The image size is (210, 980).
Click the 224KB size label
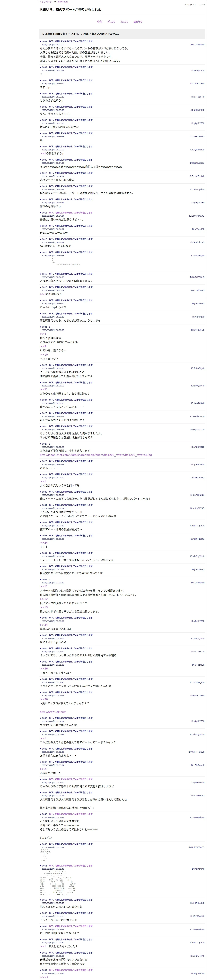(202, 5)
